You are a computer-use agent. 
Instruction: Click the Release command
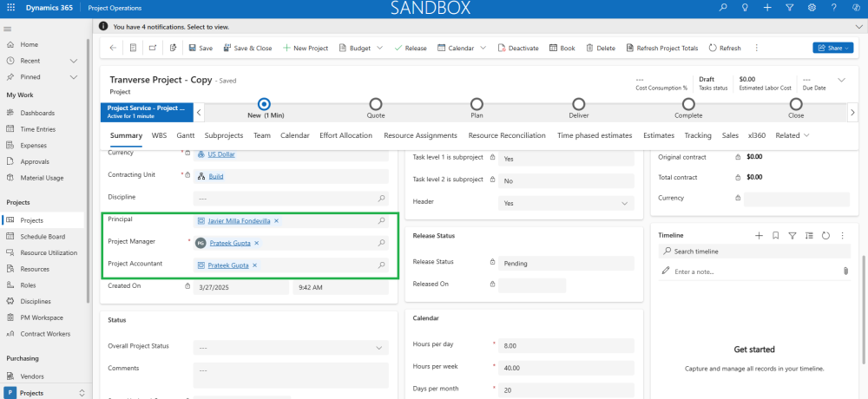[411, 49]
